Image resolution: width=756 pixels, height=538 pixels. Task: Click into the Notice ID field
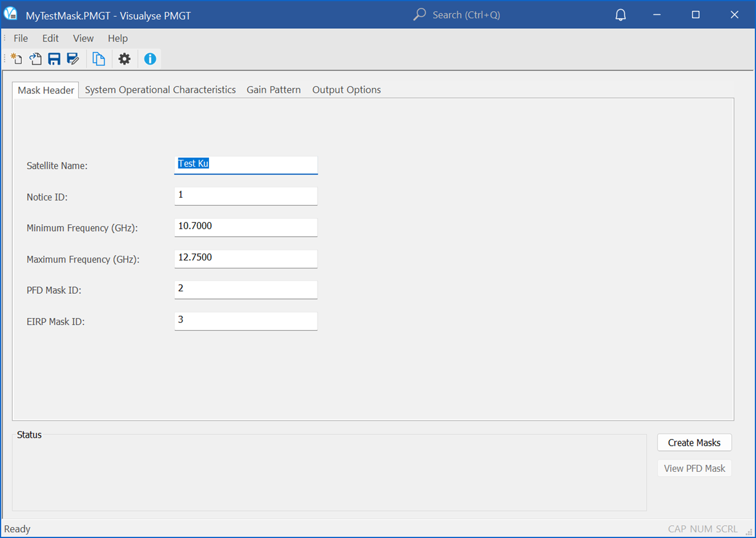click(246, 196)
